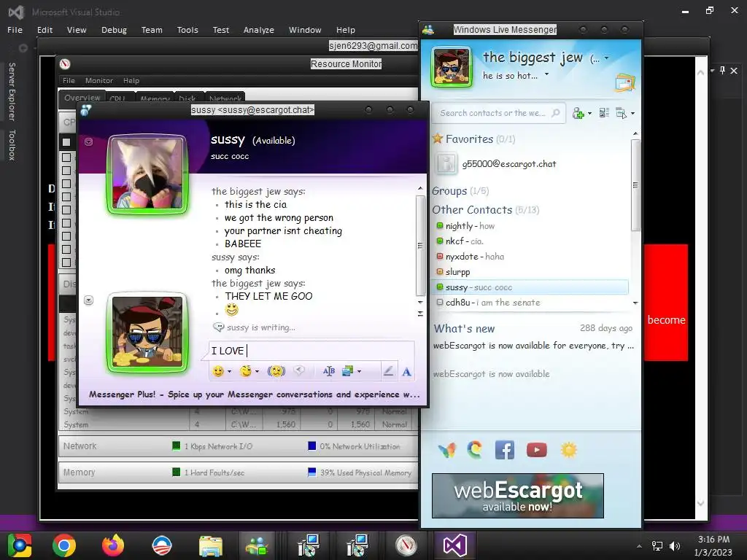
Task: Open the dropdown next to 'he is so hot...'
Action: pyautogui.click(x=547, y=74)
